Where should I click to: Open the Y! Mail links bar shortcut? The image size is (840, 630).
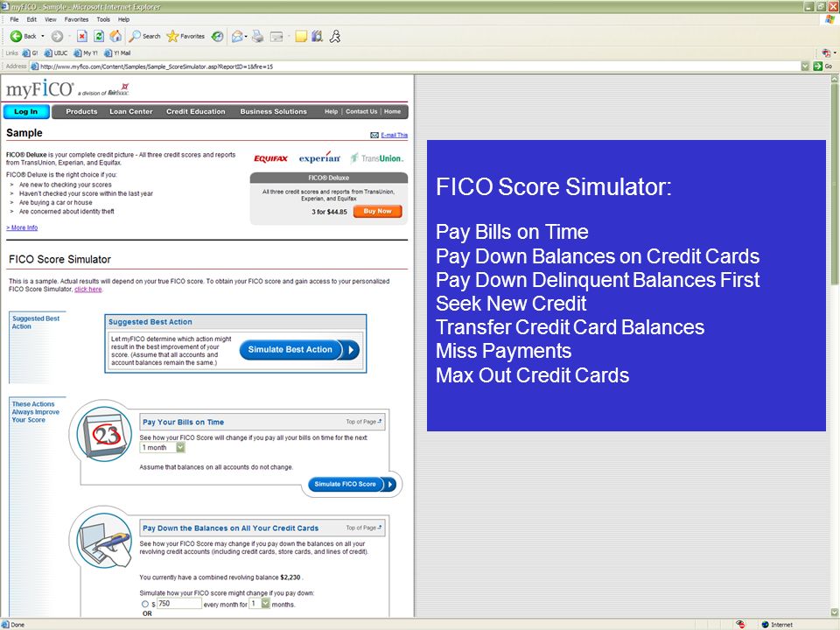coord(117,53)
